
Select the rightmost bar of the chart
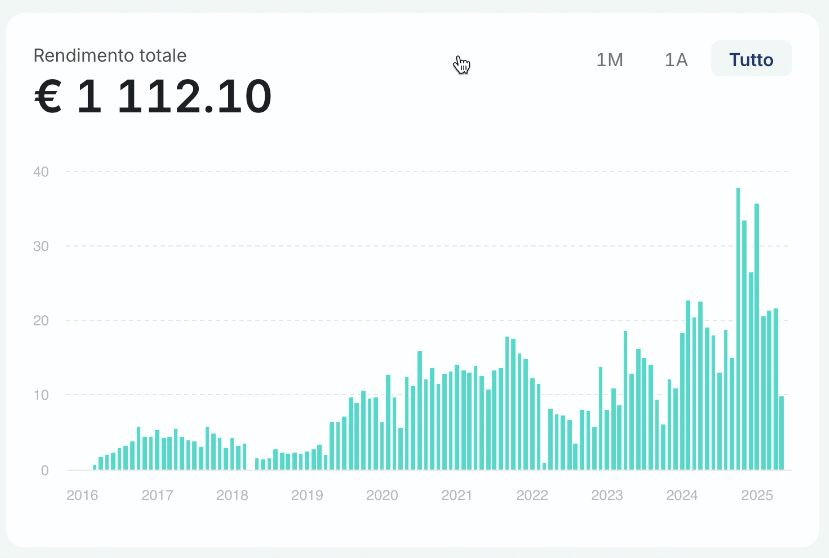point(782,433)
